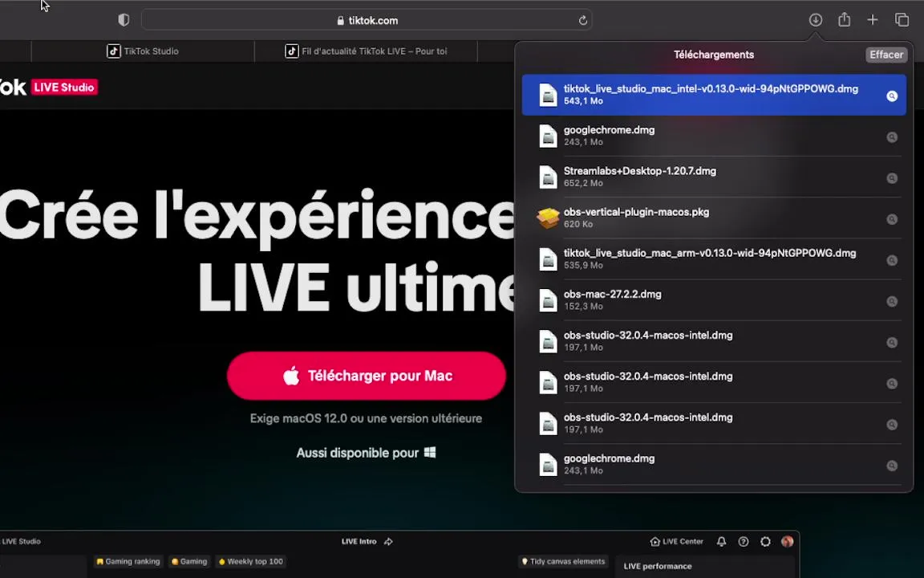Select the Streamlabs+Desktop-1.20.7.dmg filename
Viewport: 924px width, 578px height.
click(640, 171)
